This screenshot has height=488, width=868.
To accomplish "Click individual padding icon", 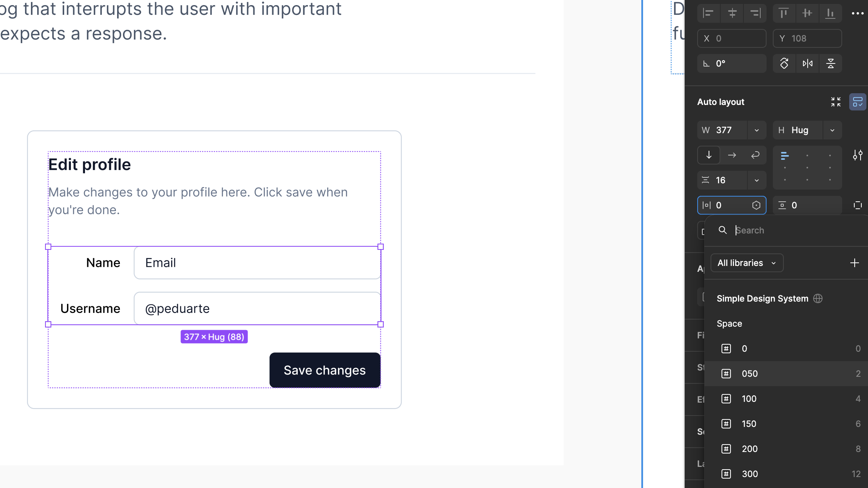I will tap(857, 205).
